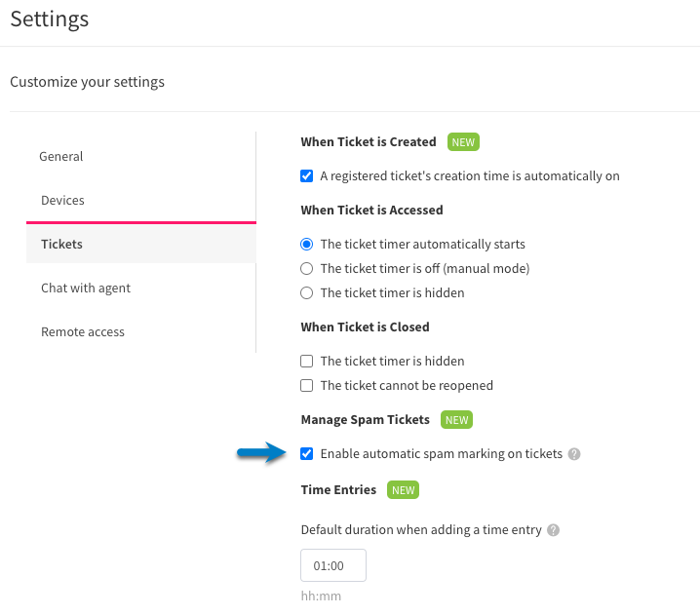Click NEW badge next to Manage Spam Tickets

point(456,419)
